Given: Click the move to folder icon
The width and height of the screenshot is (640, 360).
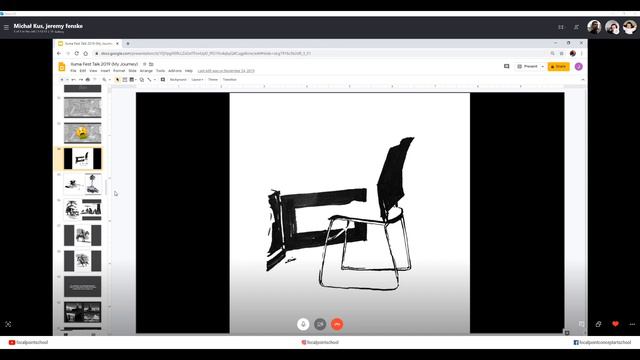Looking at the screenshot, I should pos(151,64).
